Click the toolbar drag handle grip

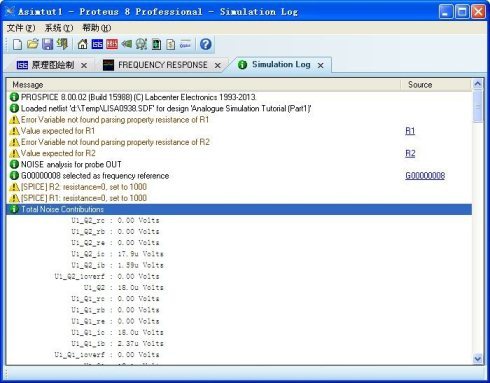pos(6,44)
